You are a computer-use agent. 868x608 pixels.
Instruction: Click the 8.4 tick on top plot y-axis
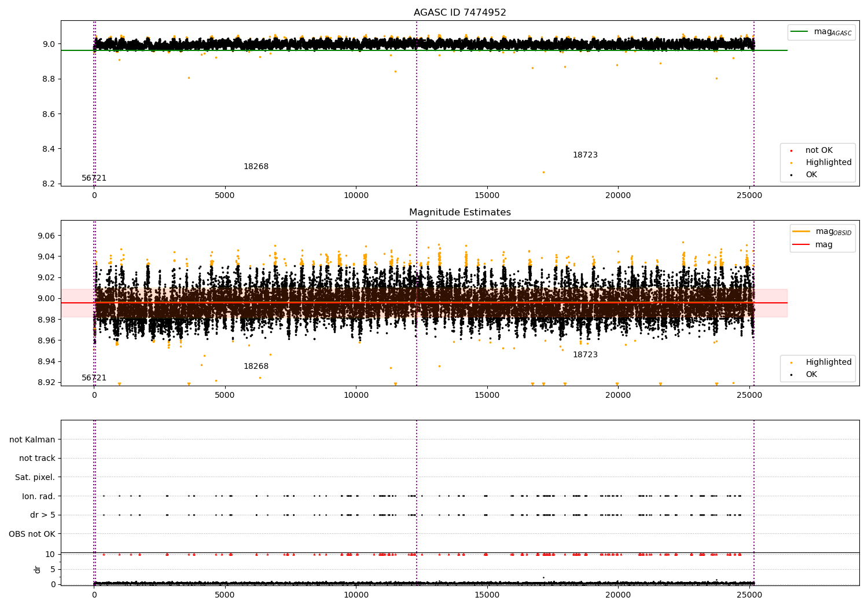click(49, 149)
